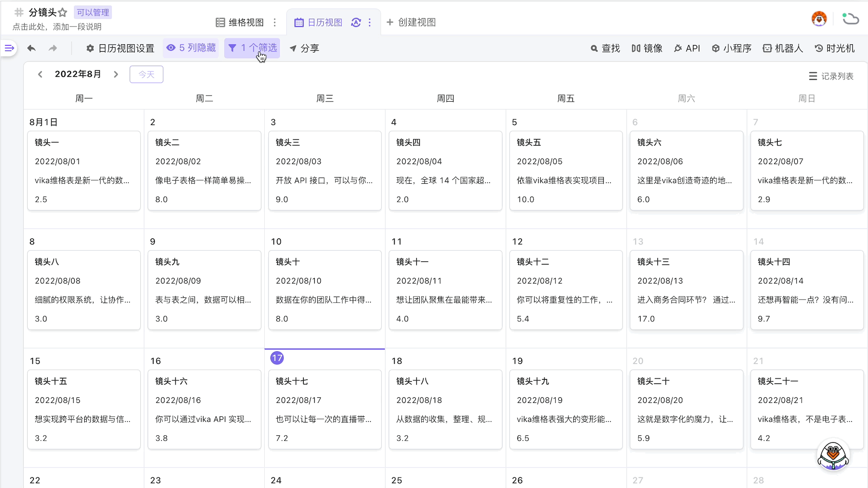Open the API panel
The width and height of the screenshot is (868, 488).
687,48
